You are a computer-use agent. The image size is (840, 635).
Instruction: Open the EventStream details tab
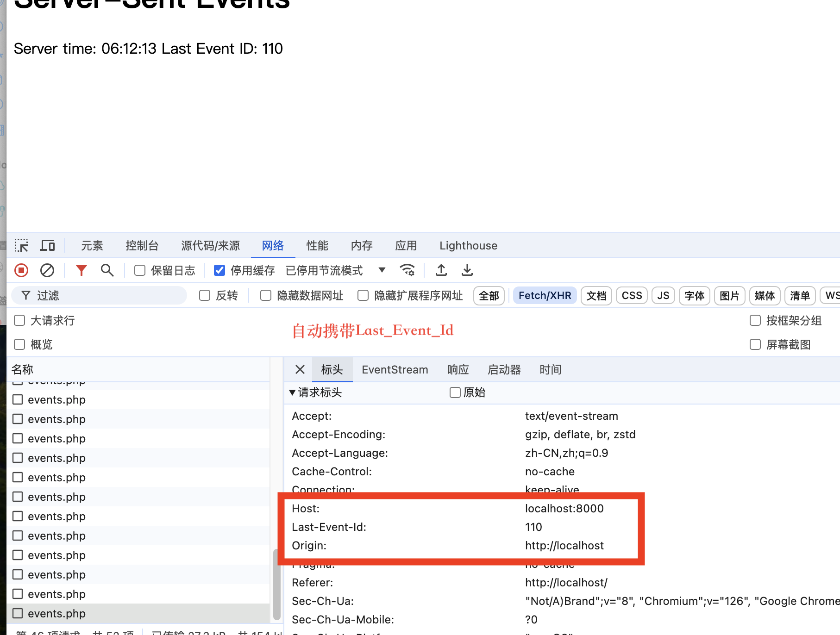(x=395, y=369)
